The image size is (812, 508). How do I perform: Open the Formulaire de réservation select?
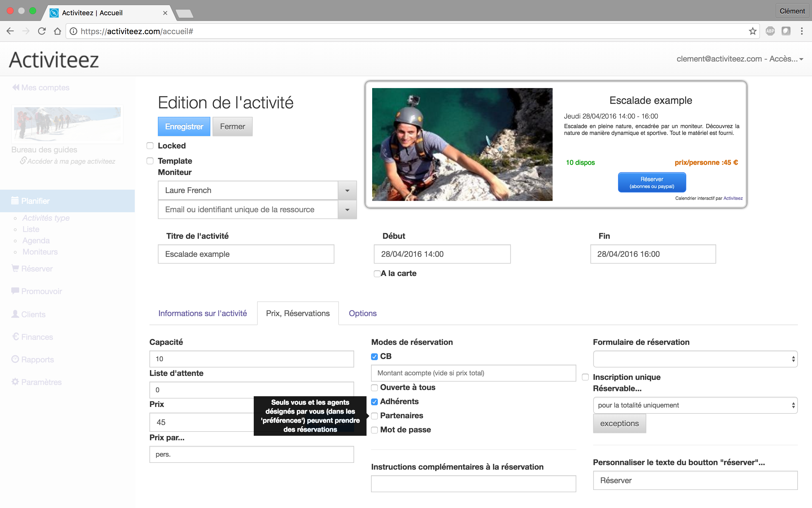[695, 359]
